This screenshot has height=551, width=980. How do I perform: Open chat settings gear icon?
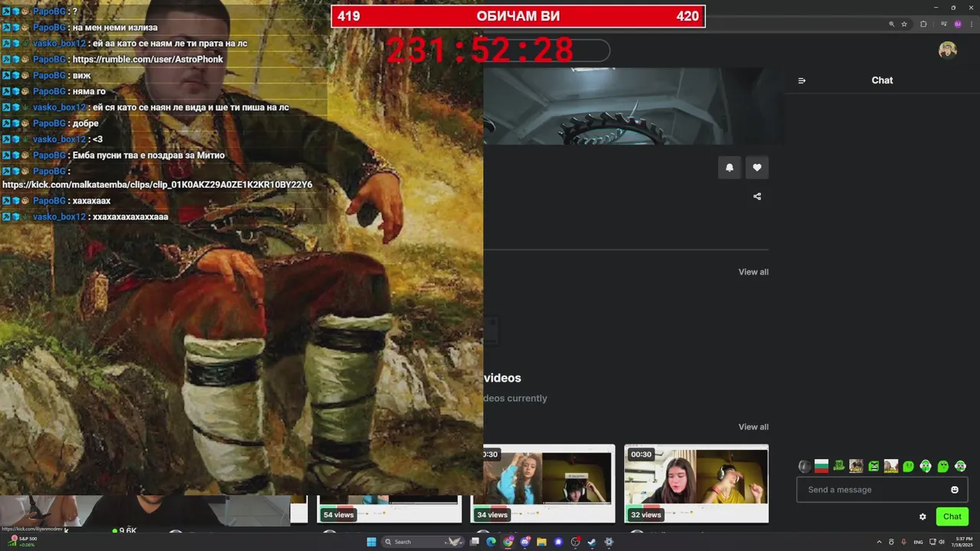click(x=923, y=517)
